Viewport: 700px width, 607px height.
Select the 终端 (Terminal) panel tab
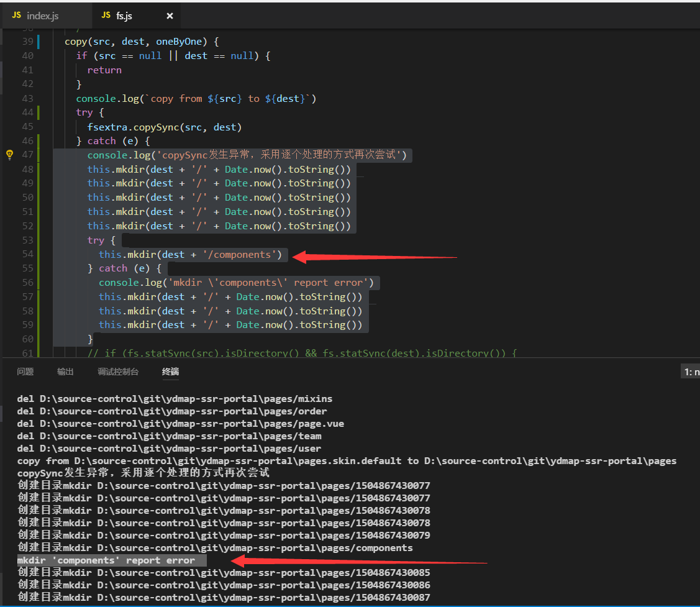tap(170, 372)
